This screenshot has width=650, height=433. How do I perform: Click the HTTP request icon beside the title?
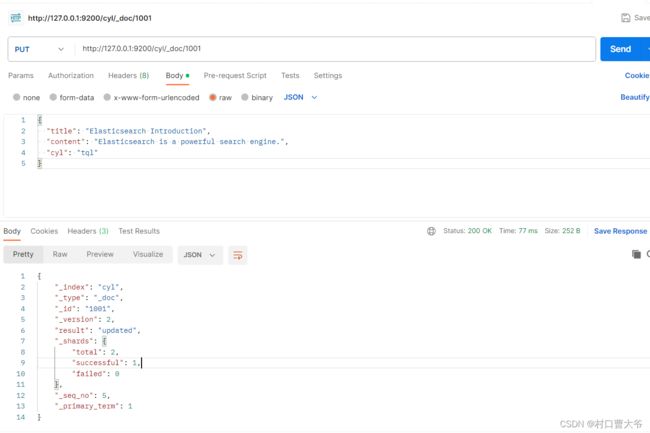coord(16,18)
